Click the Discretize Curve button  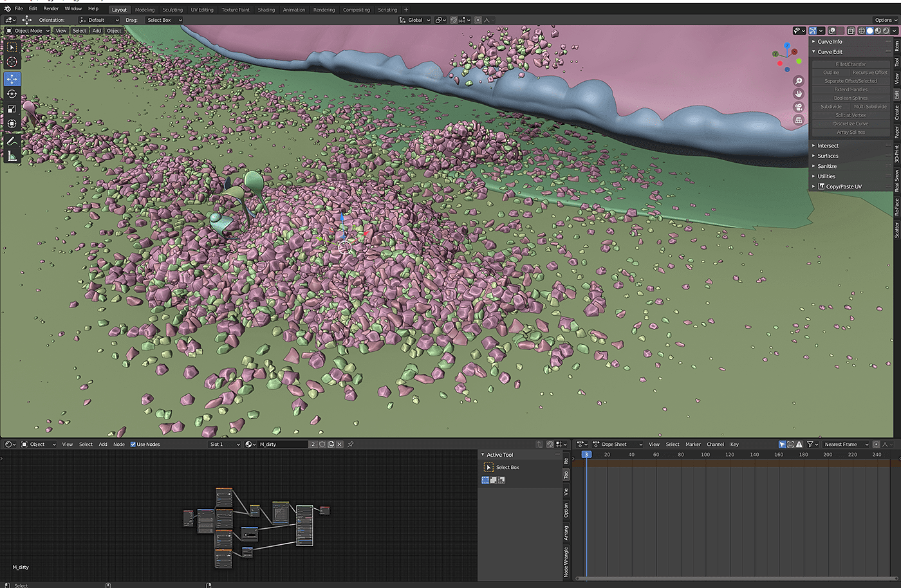coord(850,124)
